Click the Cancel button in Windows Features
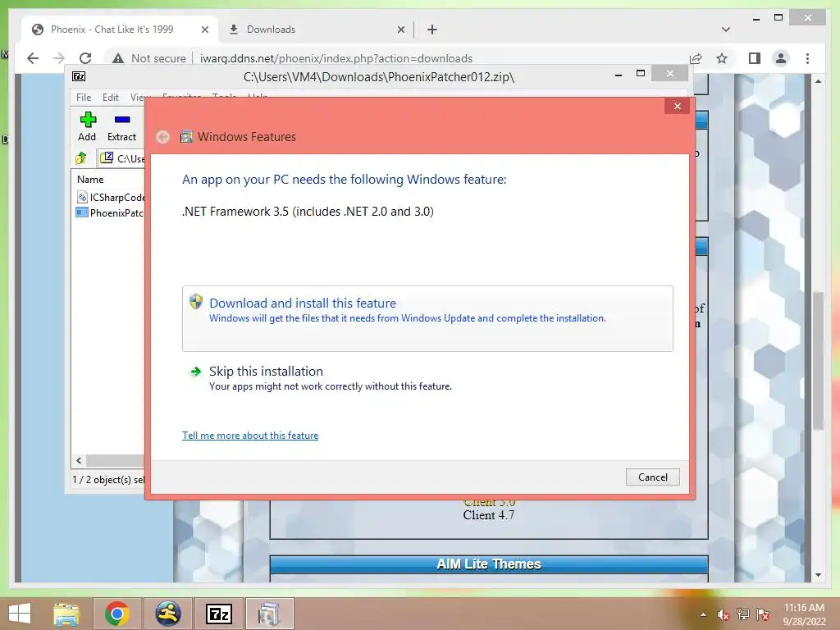The height and width of the screenshot is (630, 840). [652, 477]
